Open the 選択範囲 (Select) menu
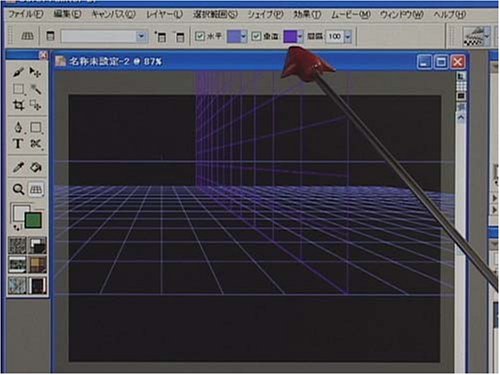 [215, 14]
